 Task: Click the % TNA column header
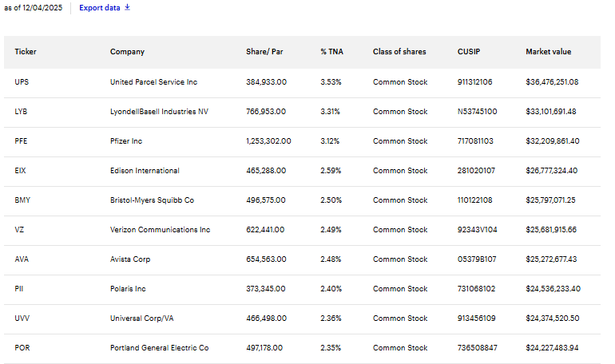(331, 52)
